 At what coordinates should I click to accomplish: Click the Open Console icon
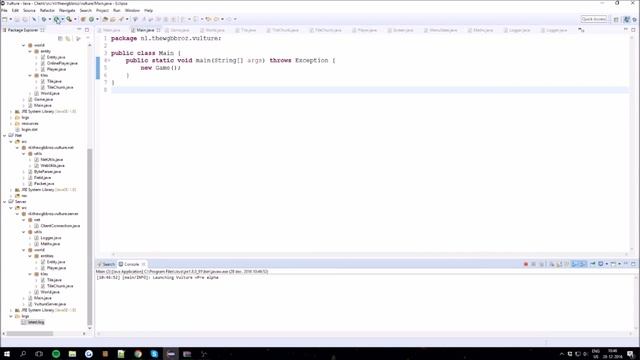pos(613,264)
